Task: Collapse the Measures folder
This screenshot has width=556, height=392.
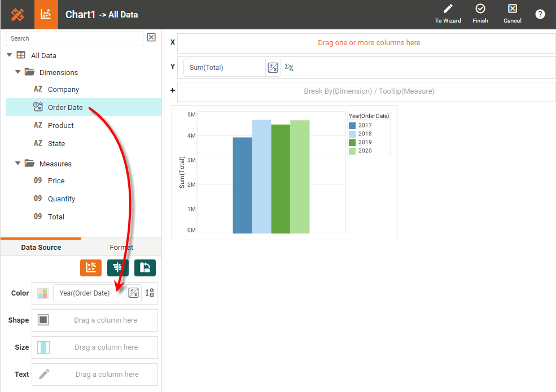Action: (x=18, y=164)
